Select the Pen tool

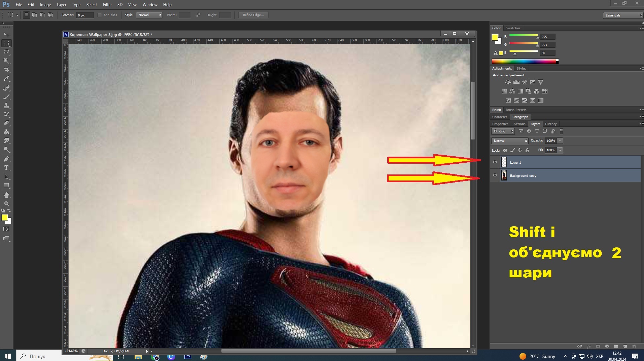tap(6, 159)
